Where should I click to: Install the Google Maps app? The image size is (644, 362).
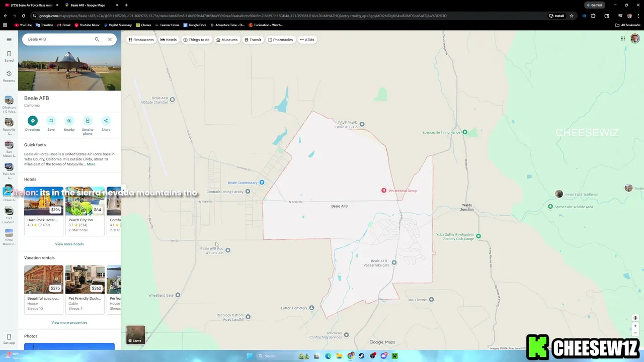[x=556, y=16]
